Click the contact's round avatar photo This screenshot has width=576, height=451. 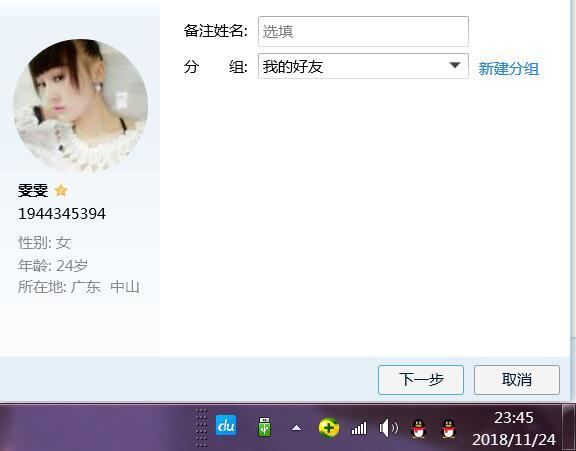pos(81,105)
